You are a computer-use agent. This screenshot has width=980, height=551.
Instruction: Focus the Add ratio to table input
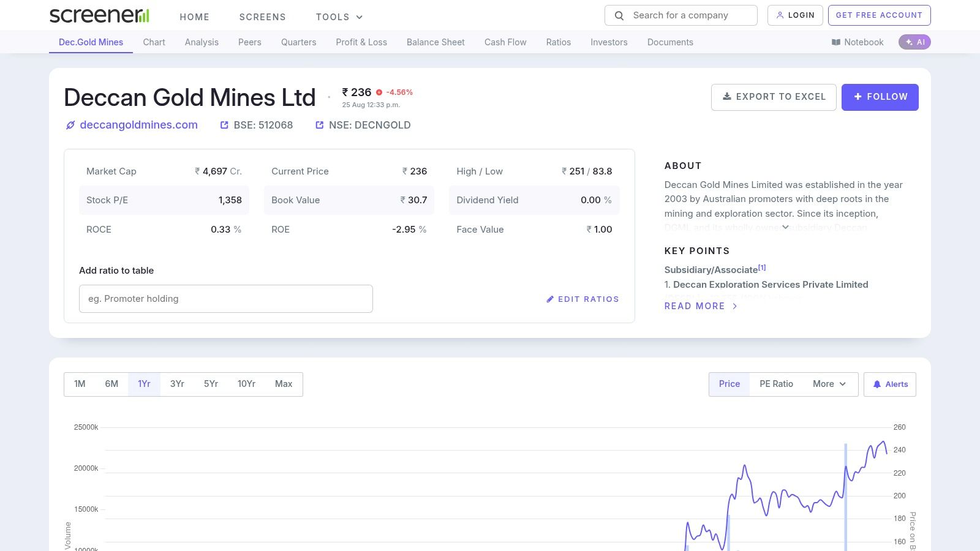pyautogui.click(x=226, y=299)
